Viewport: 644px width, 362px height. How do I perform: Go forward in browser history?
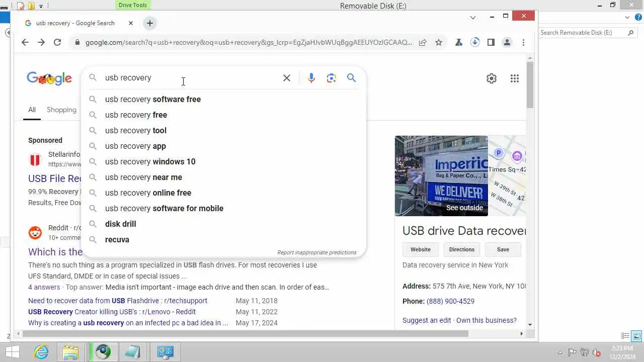click(x=41, y=42)
